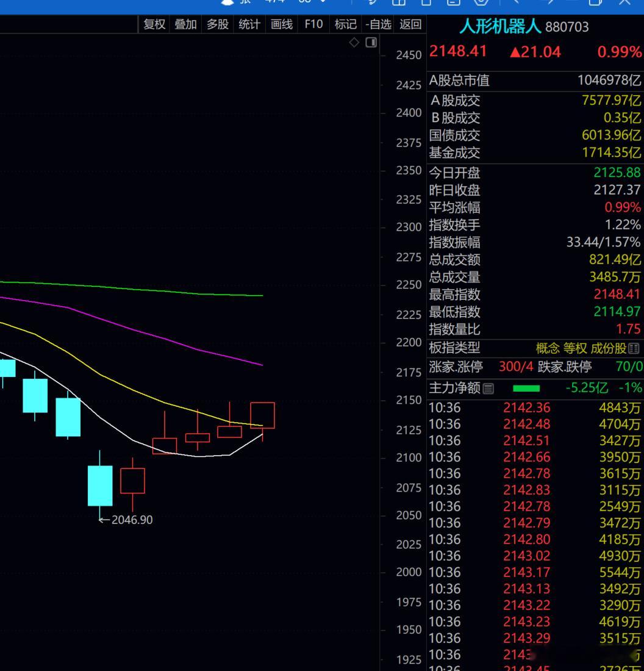This screenshot has height=671, width=644.
Task: Click the 涨家.涨停 count 300/4
Action: coord(516,367)
